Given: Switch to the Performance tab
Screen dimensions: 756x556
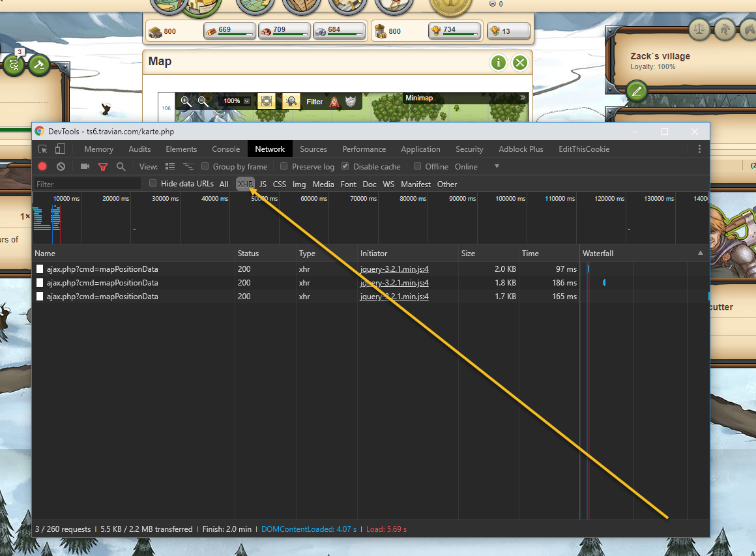Looking at the screenshot, I should pyautogui.click(x=364, y=149).
